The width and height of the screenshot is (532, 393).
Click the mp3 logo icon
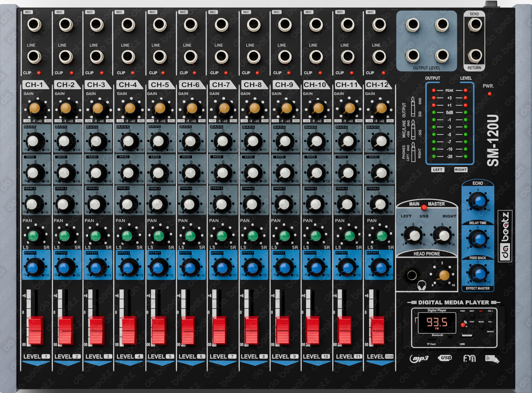point(419,359)
